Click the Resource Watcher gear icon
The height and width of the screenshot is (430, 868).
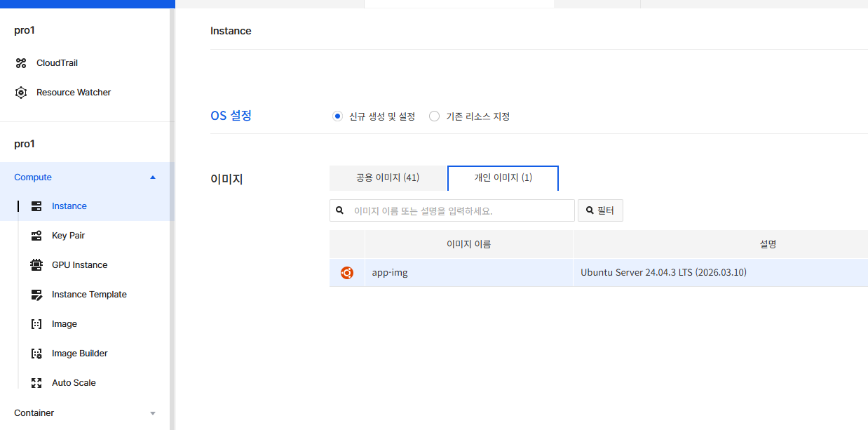pos(21,93)
